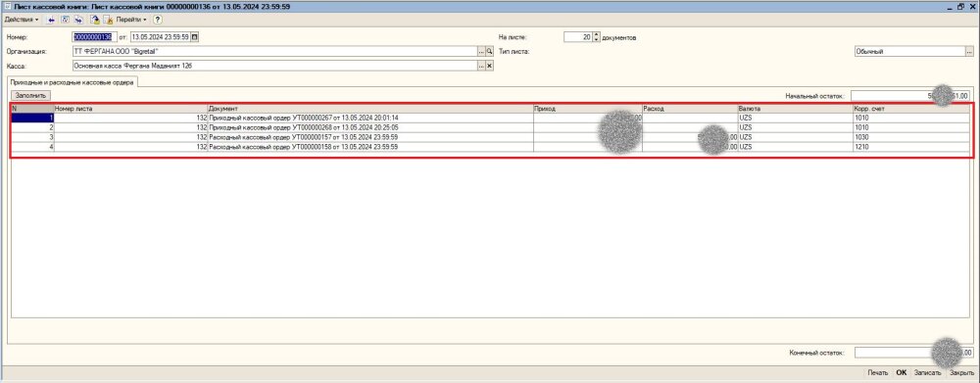Click the Записать button
Image resolution: width=980 pixels, height=383 pixels.
pos(927,373)
